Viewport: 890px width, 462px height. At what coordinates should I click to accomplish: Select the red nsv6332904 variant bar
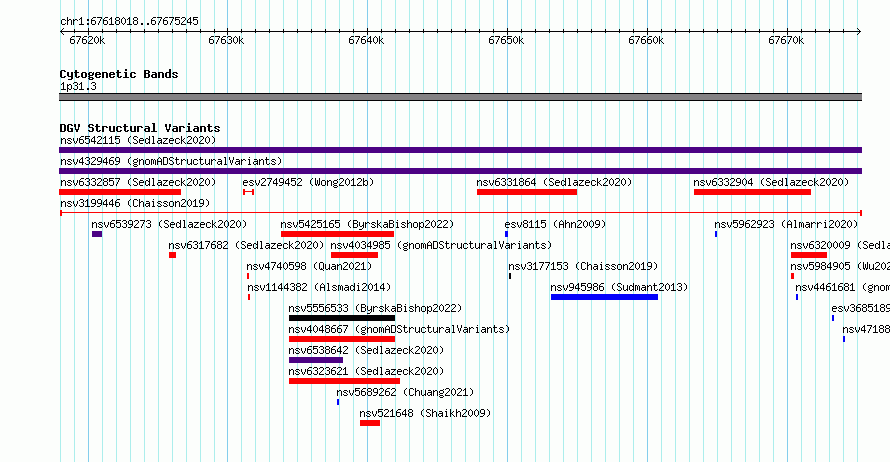tap(752, 192)
